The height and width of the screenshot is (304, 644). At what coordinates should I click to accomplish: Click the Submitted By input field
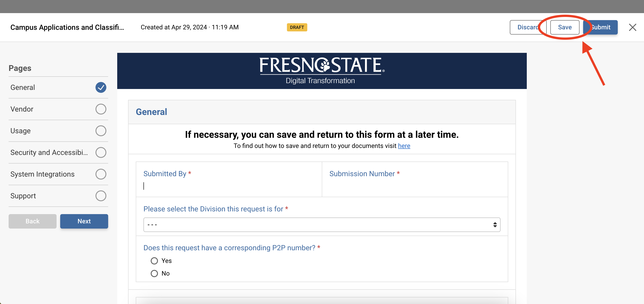[x=229, y=186]
